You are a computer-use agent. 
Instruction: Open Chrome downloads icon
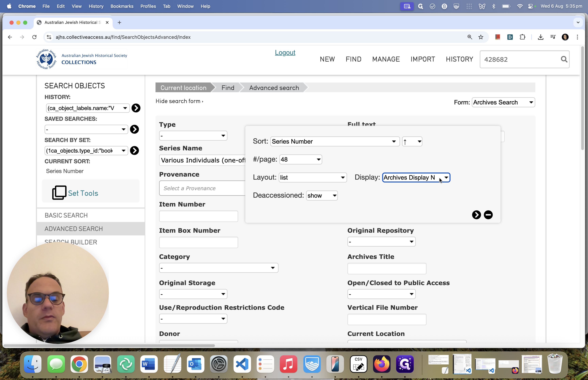pos(540,37)
